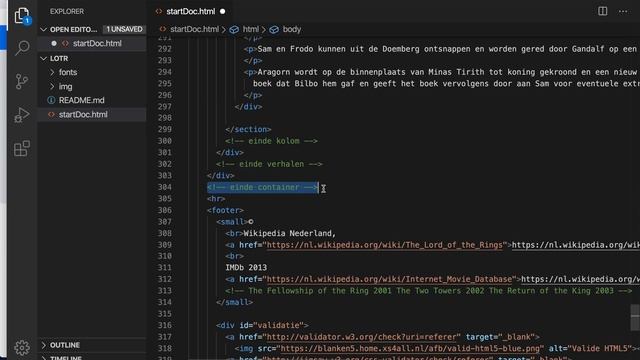
Task: Click the Fellowship of the Ring comment
Action: (x=428, y=291)
